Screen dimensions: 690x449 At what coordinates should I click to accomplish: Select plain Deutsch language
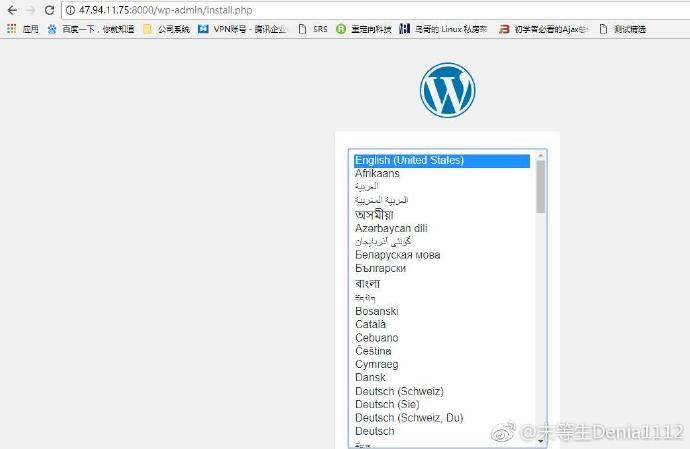pos(442,431)
